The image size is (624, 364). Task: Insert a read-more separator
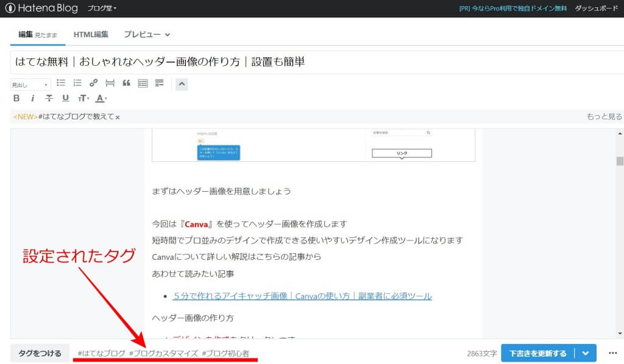[x=109, y=83]
